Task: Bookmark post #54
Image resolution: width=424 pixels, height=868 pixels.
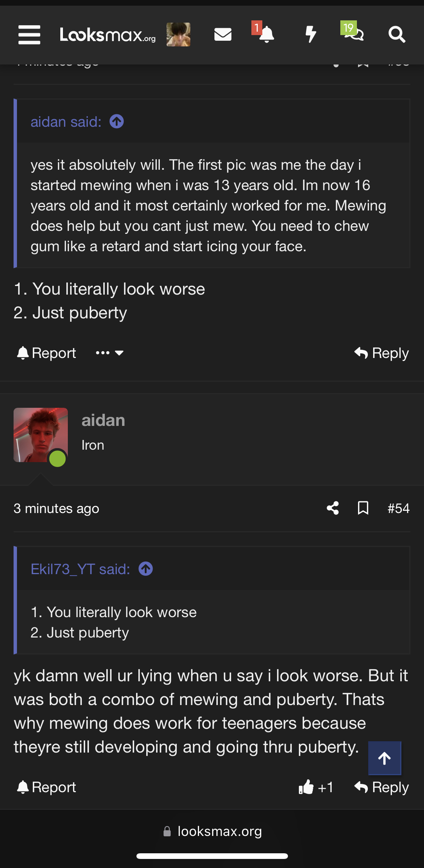Action: [363, 508]
